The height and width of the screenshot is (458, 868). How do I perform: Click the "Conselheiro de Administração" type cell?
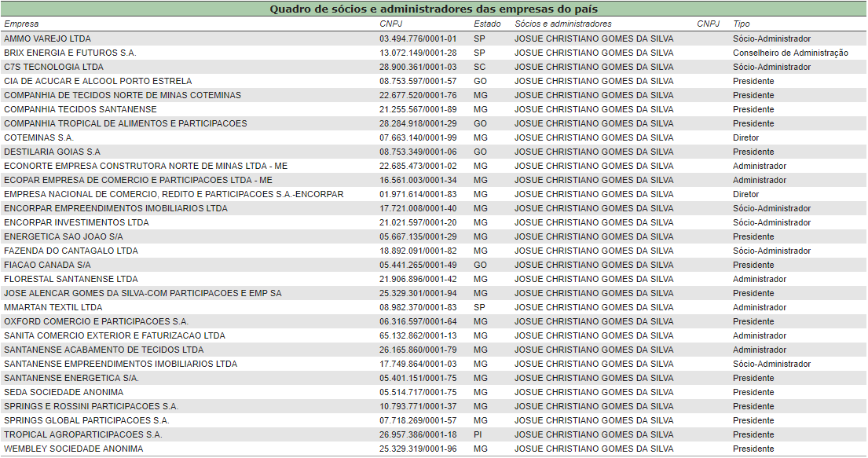tap(790, 53)
